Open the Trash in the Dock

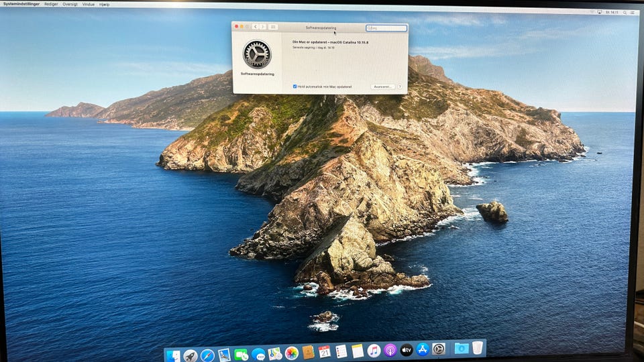[477, 348]
